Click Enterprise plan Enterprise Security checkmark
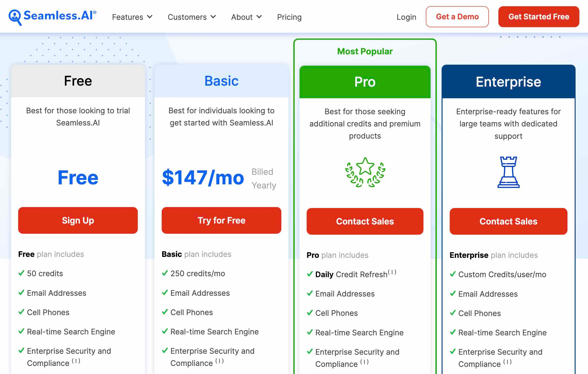The image size is (588, 374). [453, 352]
